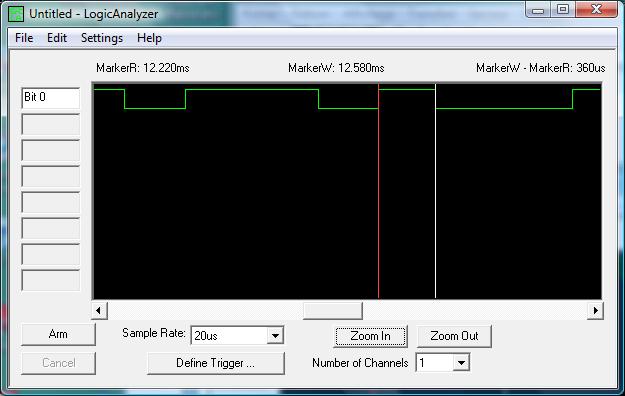Click the Number of Channels label
625x396 pixels.
360,363
